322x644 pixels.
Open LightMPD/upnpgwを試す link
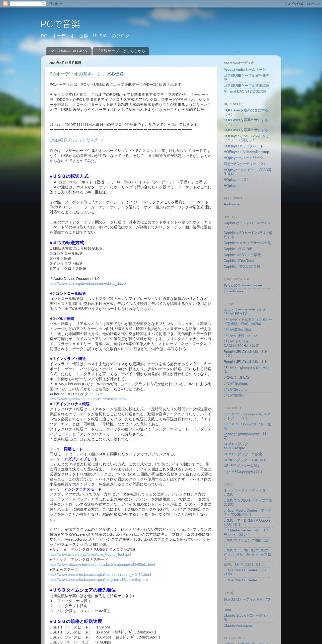(244, 472)
